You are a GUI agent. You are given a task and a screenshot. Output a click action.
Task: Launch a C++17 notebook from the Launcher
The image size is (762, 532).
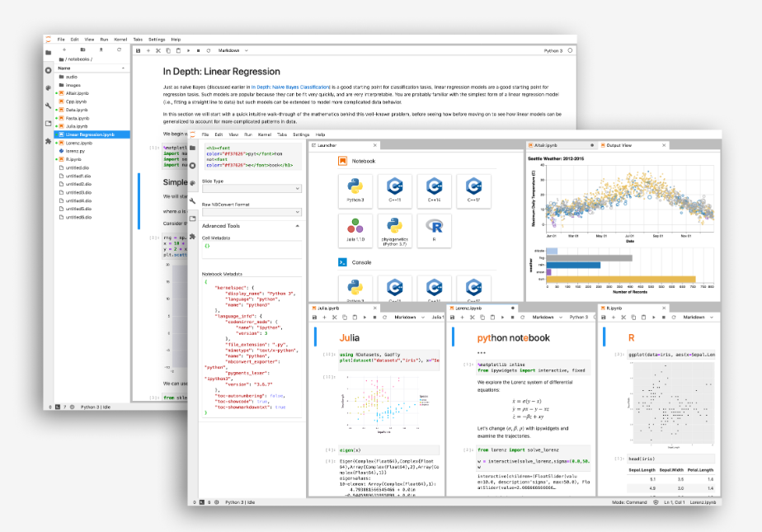click(474, 191)
